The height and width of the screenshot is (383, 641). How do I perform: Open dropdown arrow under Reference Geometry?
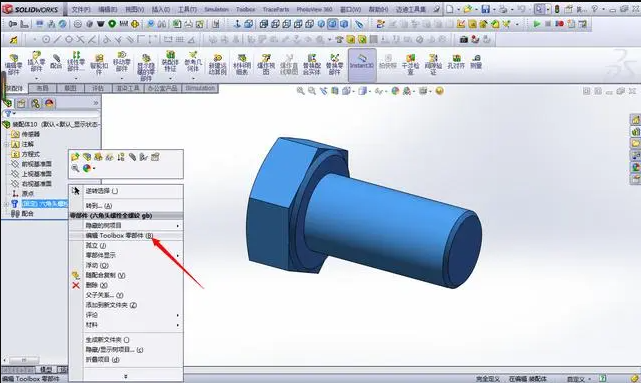point(193,78)
